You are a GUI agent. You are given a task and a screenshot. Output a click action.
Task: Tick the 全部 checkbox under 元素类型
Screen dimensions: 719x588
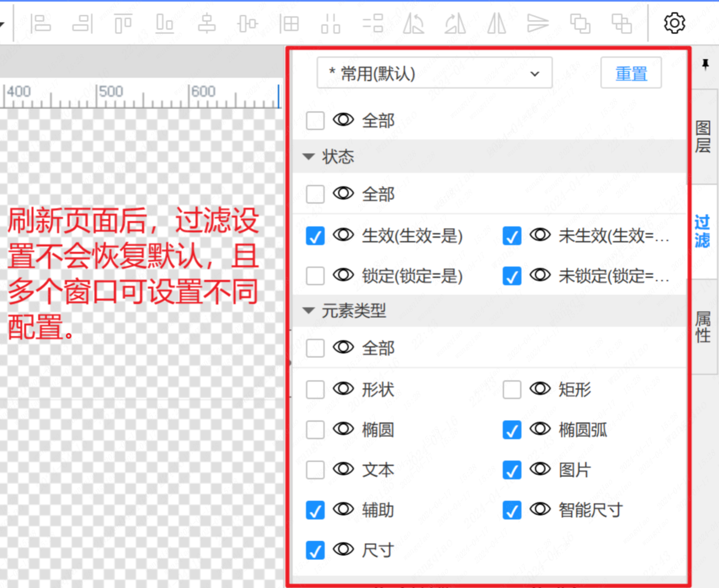point(315,348)
